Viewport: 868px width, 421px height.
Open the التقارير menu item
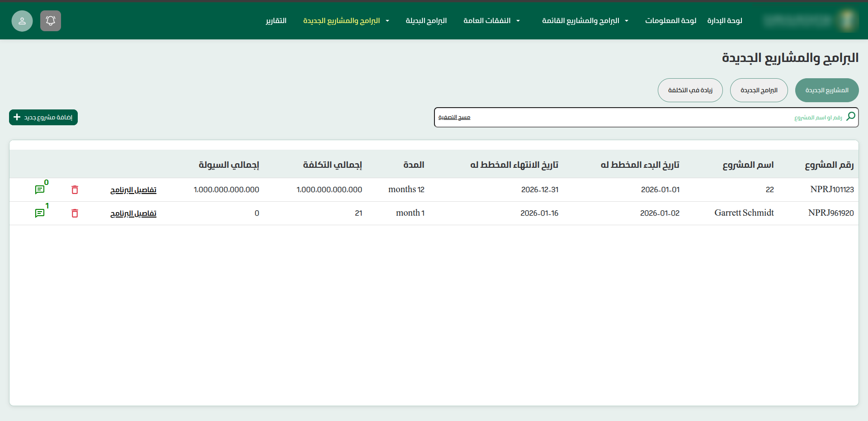point(276,21)
